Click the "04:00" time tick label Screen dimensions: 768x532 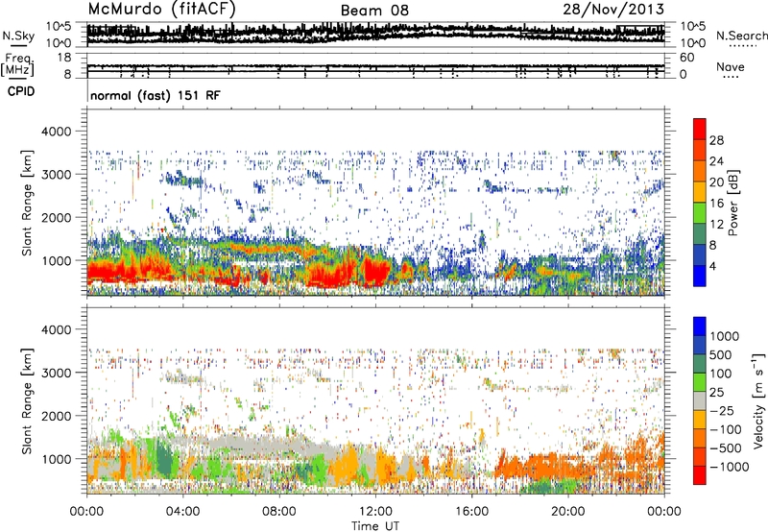182,512
